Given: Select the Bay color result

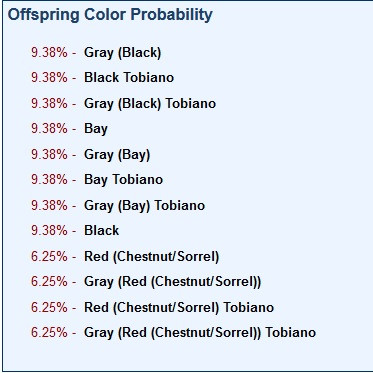Looking at the screenshot, I should point(96,129).
